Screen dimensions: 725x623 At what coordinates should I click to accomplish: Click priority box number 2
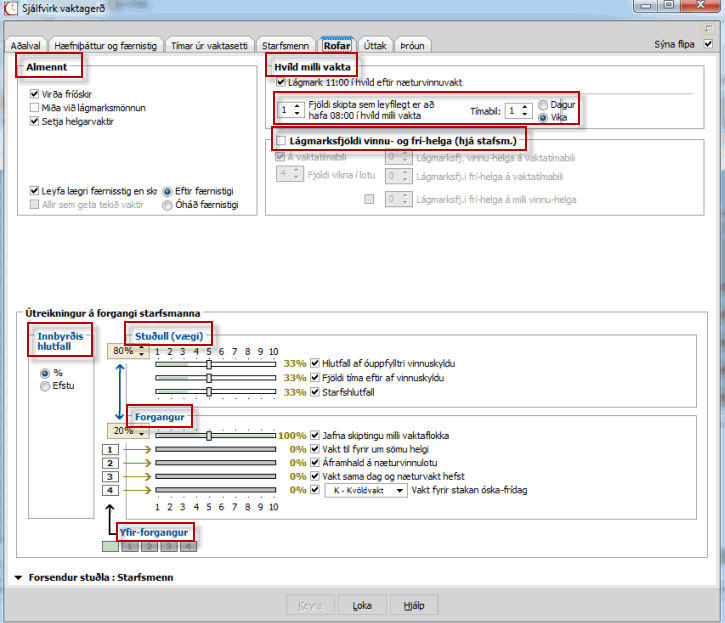point(111,463)
